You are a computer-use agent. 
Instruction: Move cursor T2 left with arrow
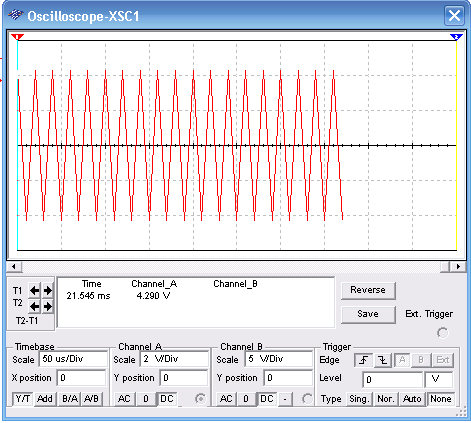pyautogui.click(x=34, y=306)
